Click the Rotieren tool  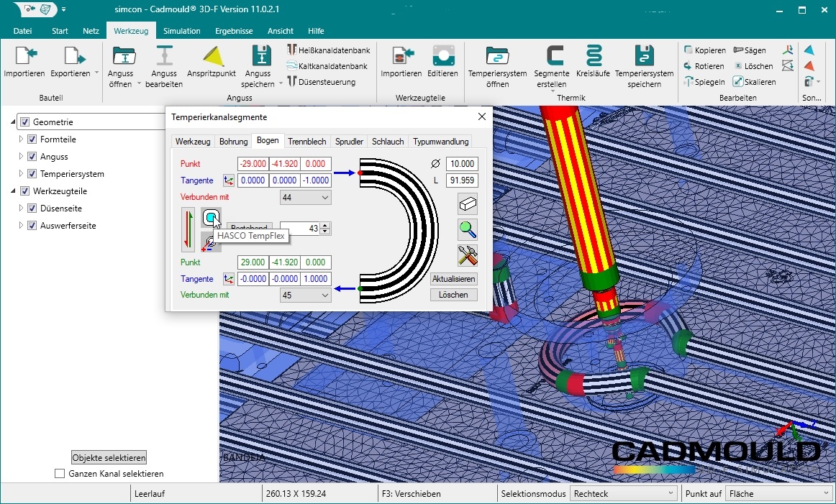[704, 66]
